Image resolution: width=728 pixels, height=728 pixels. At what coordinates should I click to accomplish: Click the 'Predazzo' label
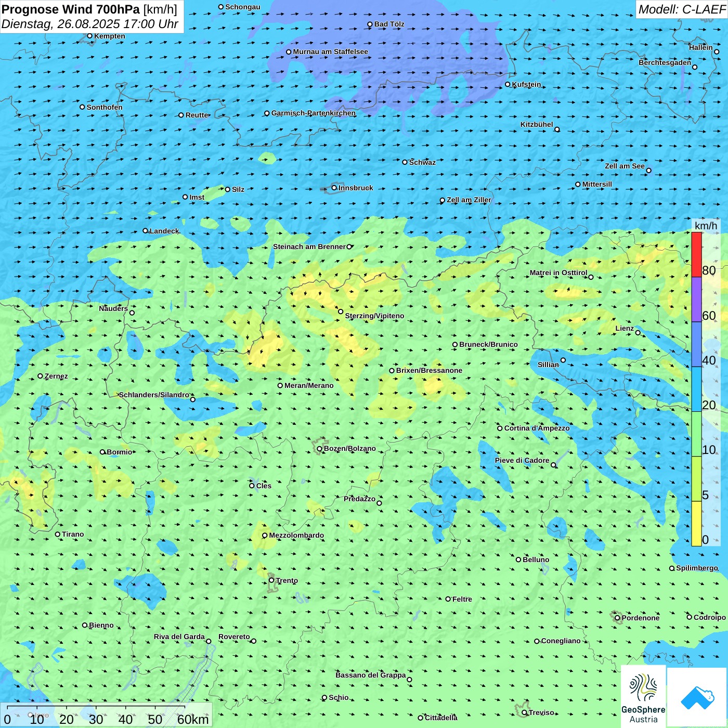359,499
